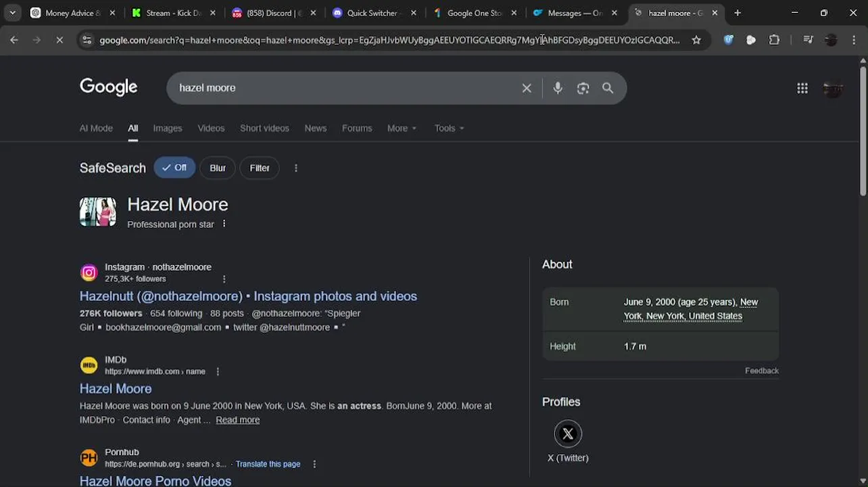The width and height of the screenshot is (868, 487).
Task: Set SafeSearch to Filter
Action: [260, 168]
